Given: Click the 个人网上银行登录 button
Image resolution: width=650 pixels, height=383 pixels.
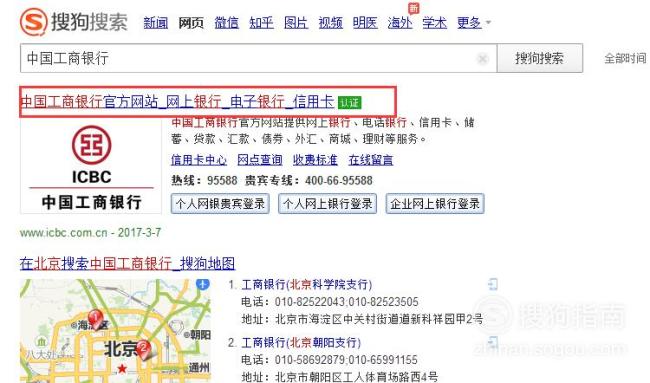Looking at the screenshot, I should (327, 204).
